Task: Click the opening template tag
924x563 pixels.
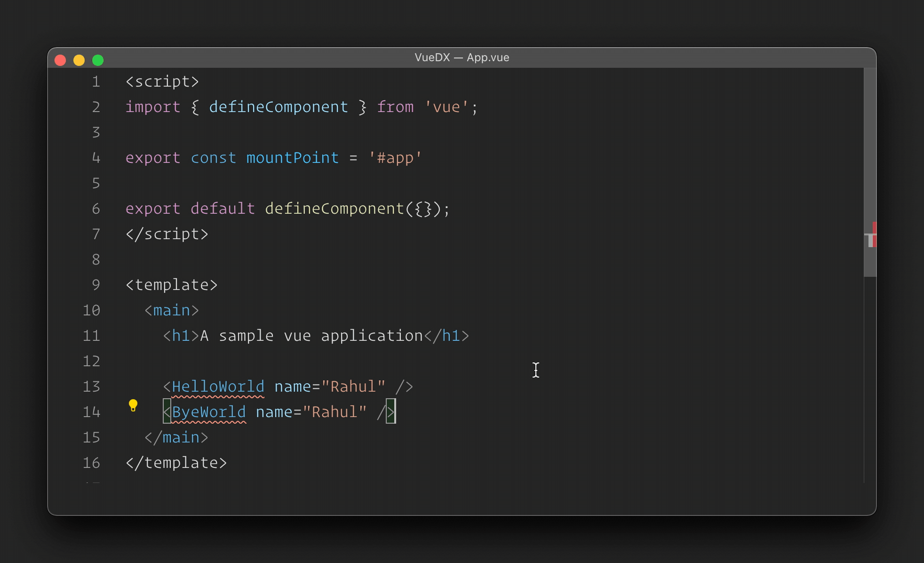Action: [x=171, y=285]
